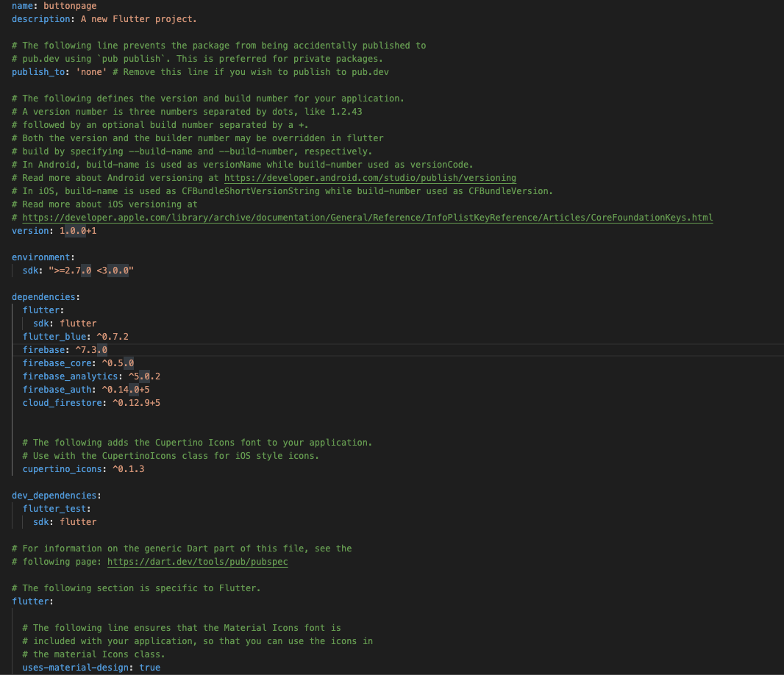Image resolution: width=784 pixels, height=675 pixels.
Task: Click comment 'the material Icons class.'
Action: pos(93,654)
